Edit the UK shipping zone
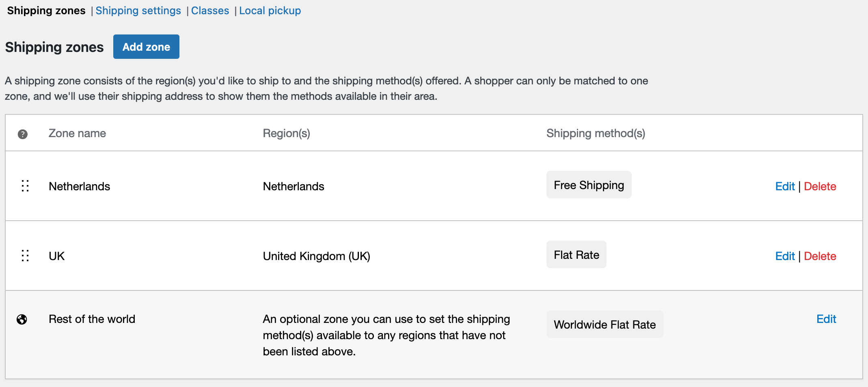Viewport: 868px width, 387px height. coord(785,256)
